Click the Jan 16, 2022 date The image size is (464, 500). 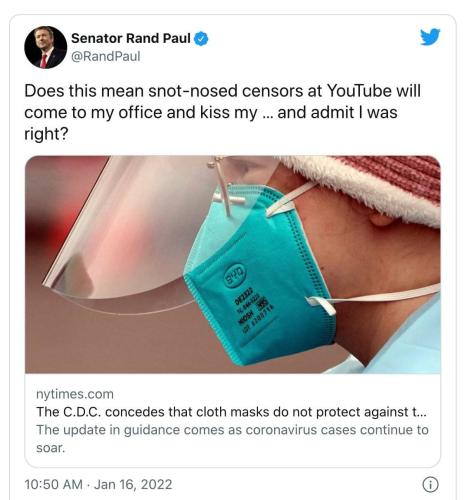[x=133, y=484]
